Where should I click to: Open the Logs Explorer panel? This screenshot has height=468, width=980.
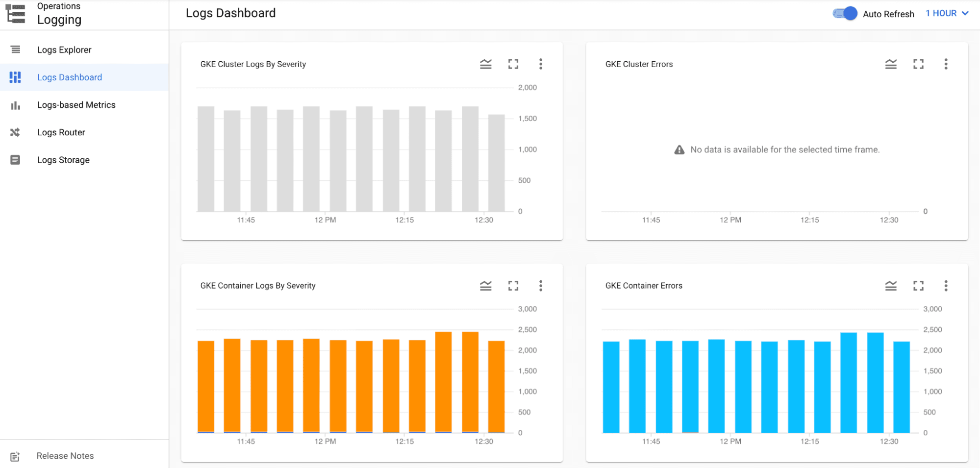pos(64,49)
